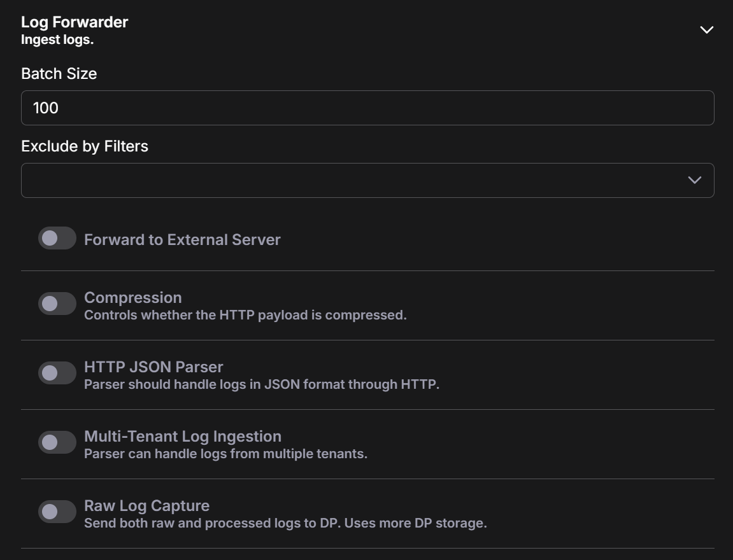
Task: Toggle the HTTP JSON Parser switch
Action: coord(57,374)
